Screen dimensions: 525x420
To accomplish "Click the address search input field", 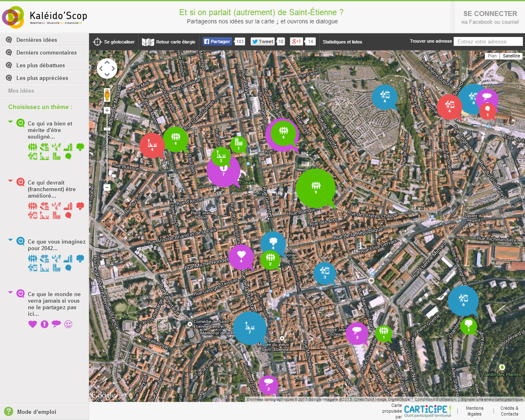I will tap(488, 41).
